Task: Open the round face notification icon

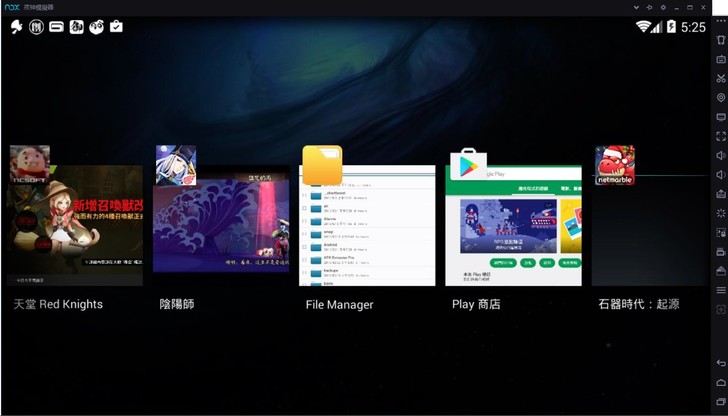Action: (97, 27)
